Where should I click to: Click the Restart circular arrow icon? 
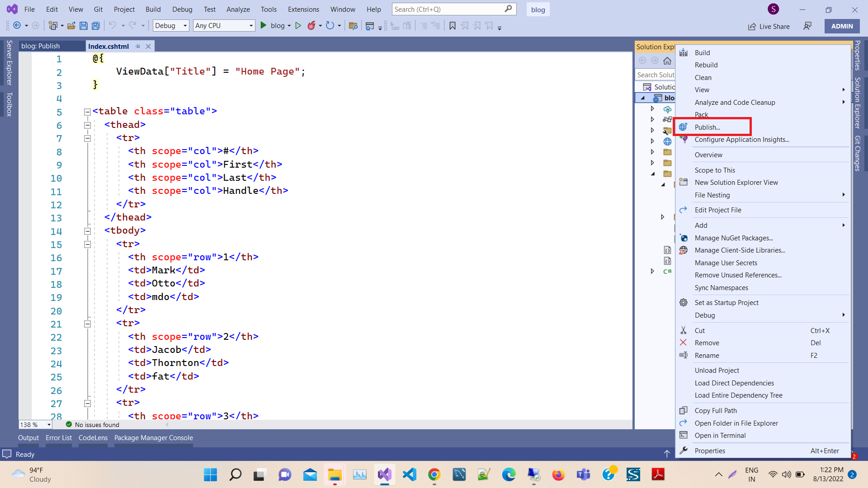330,26
